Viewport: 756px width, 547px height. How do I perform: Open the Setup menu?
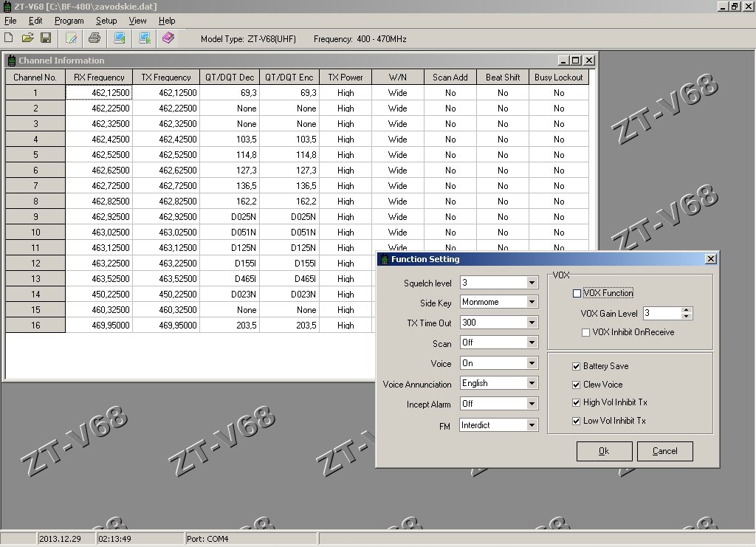[106, 21]
